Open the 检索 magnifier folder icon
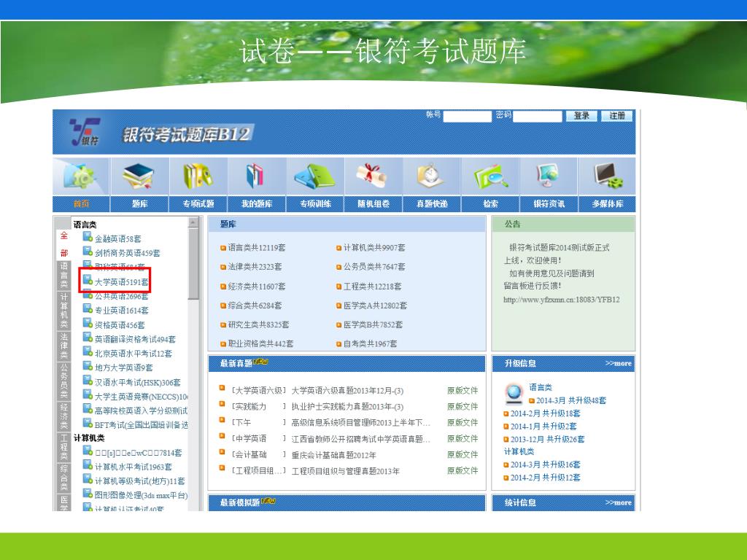The image size is (747, 560). point(491,176)
